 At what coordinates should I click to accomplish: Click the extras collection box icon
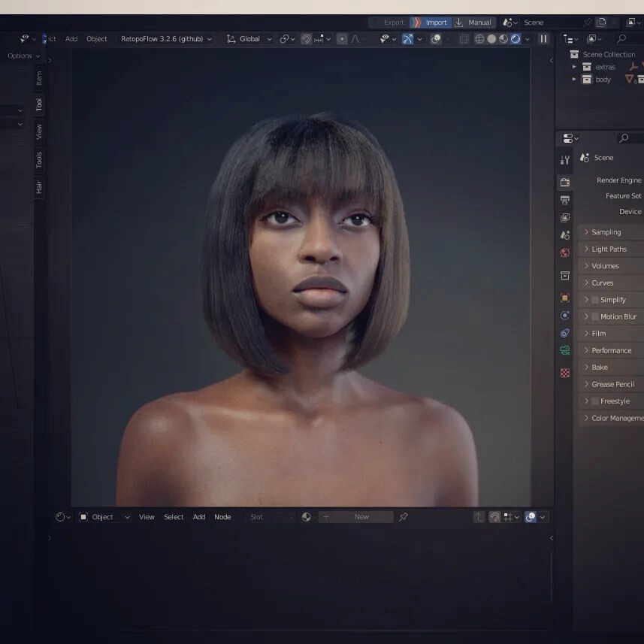(587, 67)
